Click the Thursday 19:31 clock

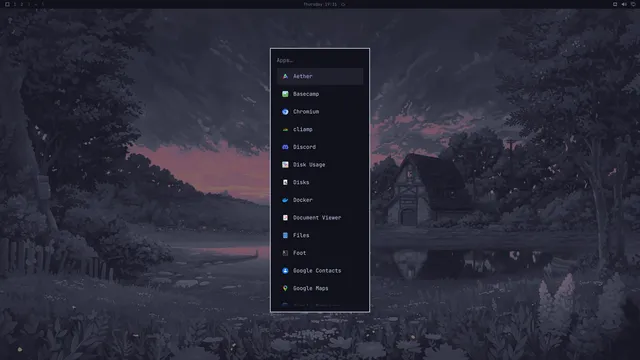click(x=320, y=4)
